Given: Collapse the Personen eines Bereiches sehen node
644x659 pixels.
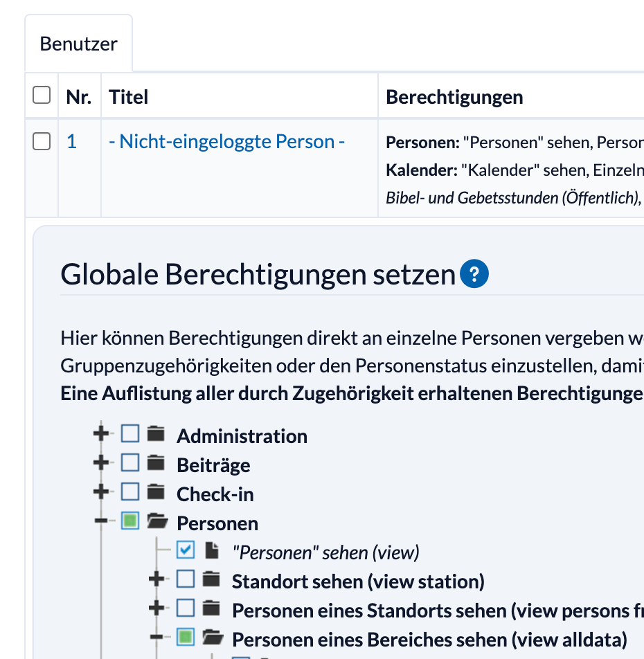Looking at the screenshot, I should point(156,637).
